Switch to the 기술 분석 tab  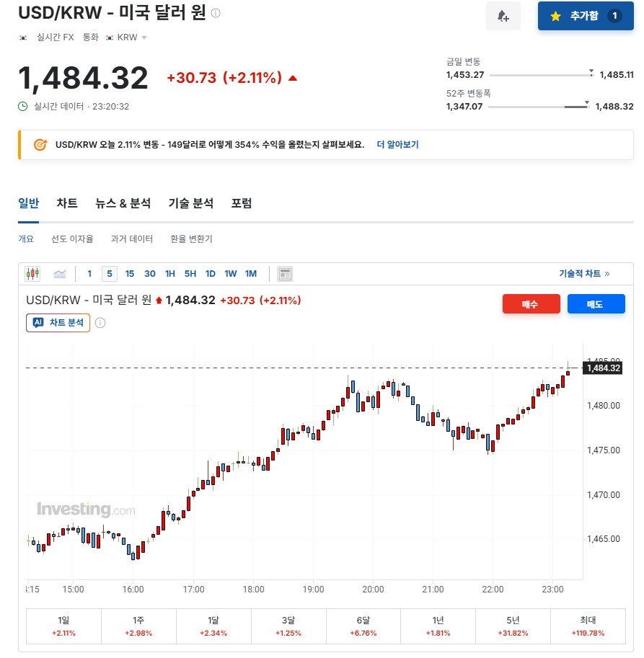(190, 203)
